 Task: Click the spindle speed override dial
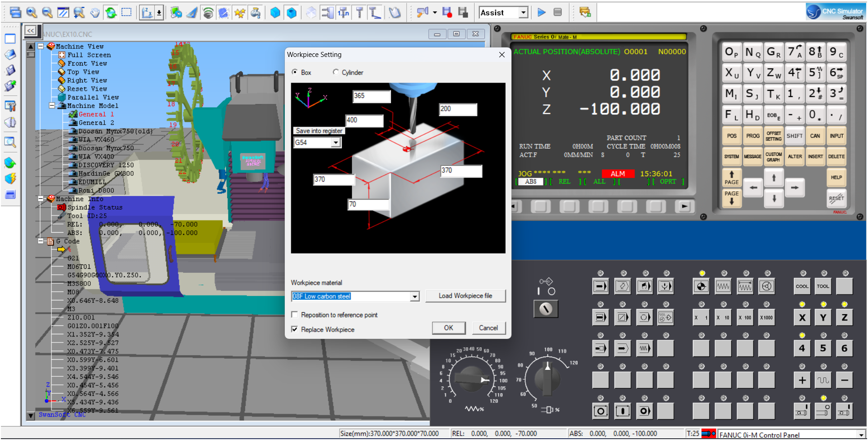coord(547,379)
